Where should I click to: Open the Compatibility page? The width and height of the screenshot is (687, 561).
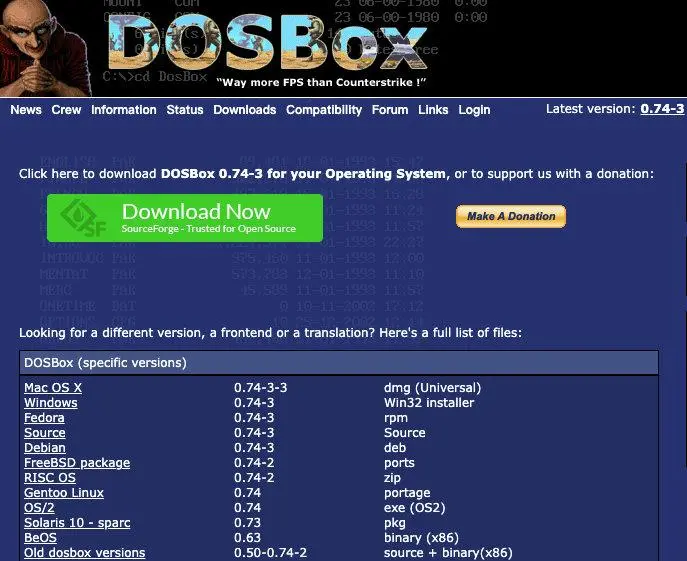[324, 110]
